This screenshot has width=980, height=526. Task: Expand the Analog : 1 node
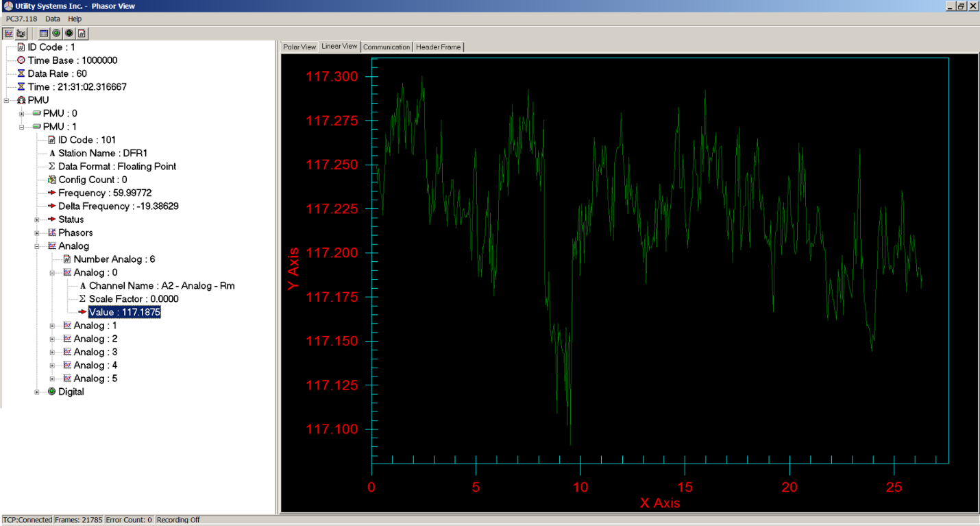tap(53, 326)
